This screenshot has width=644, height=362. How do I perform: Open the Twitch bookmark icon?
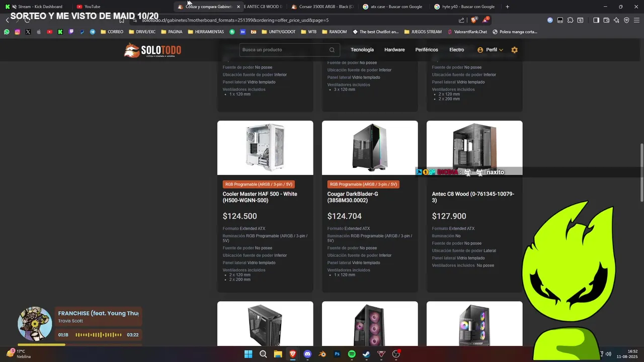coord(71,32)
